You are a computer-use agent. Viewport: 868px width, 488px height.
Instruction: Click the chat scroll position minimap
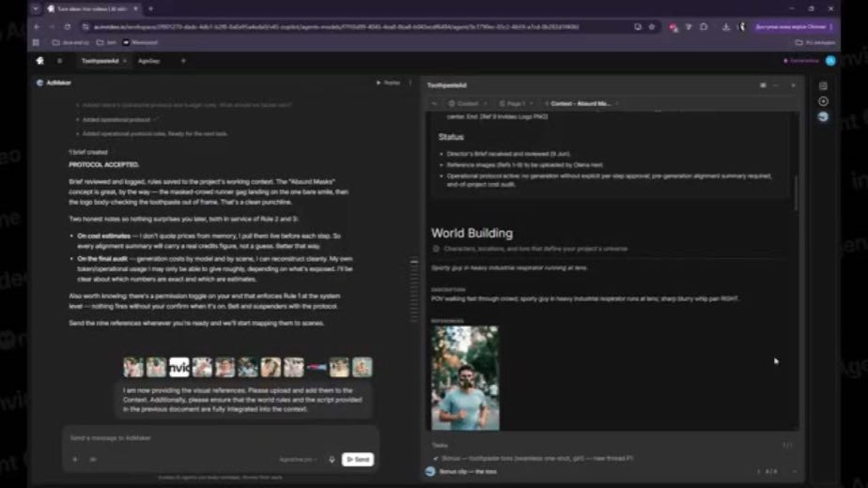coord(414,291)
